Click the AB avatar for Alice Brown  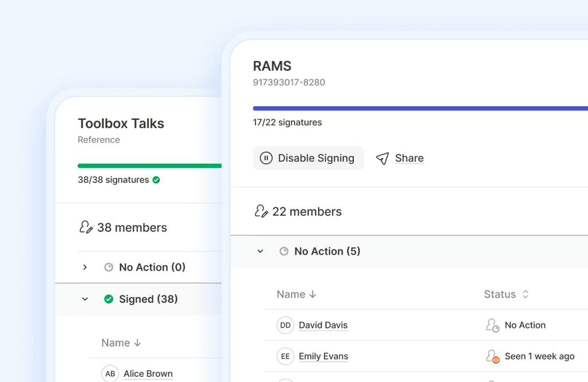click(x=110, y=373)
